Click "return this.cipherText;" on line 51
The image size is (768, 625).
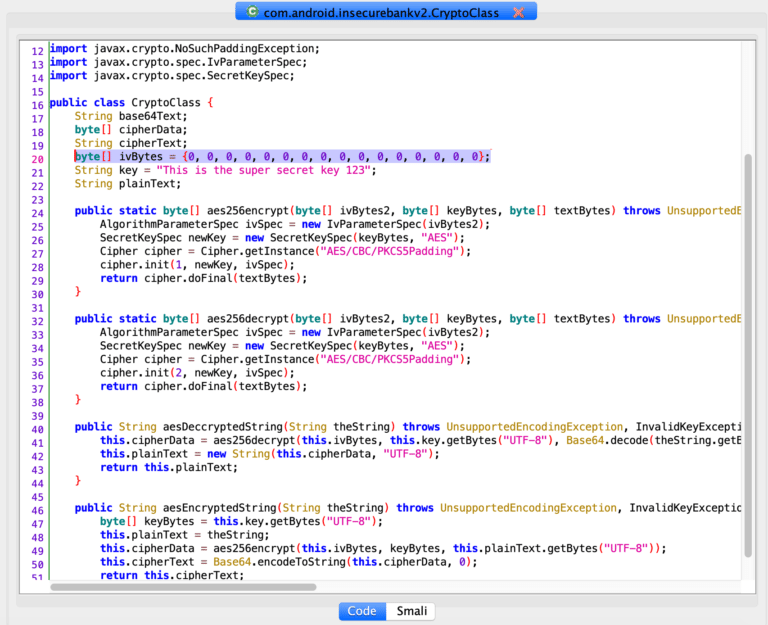coord(172,575)
